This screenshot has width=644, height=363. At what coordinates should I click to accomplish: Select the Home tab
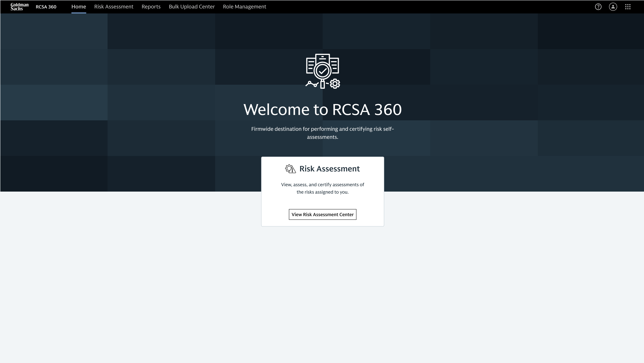coord(78,7)
